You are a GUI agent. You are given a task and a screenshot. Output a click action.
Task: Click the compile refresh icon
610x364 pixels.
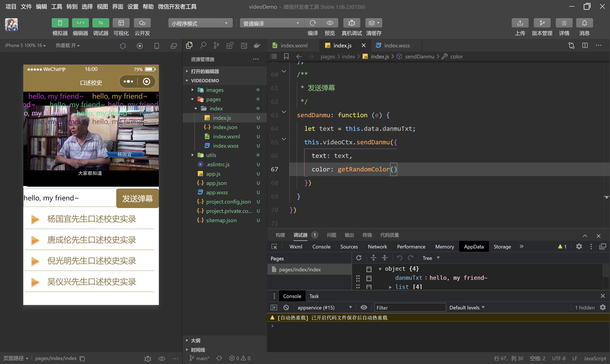tap(312, 23)
